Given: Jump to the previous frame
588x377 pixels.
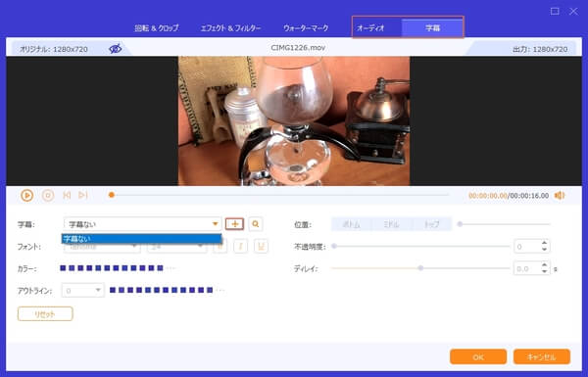Looking at the screenshot, I should click(x=67, y=195).
